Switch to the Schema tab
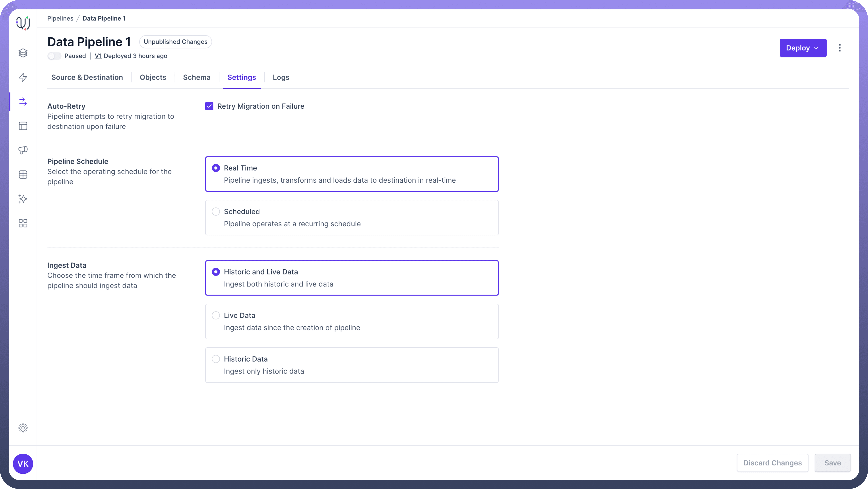This screenshot has width=868, height=489. click(197, 77)
